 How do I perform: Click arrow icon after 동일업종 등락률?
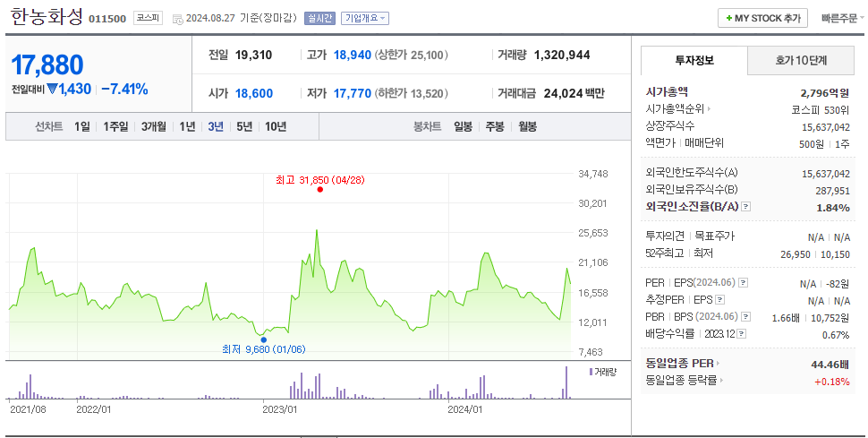(x=721, y=381)
